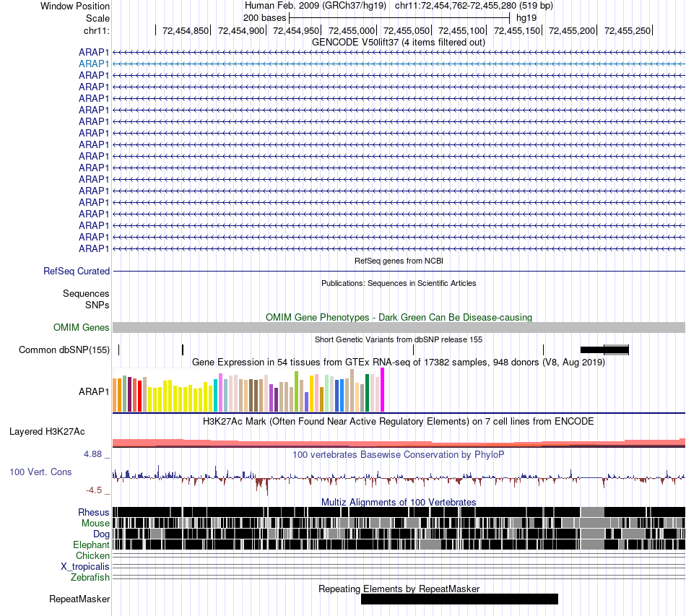Click the dark green bar in the GTEx chart
This screenshot has width=686, height=616.
click(367, 393)
